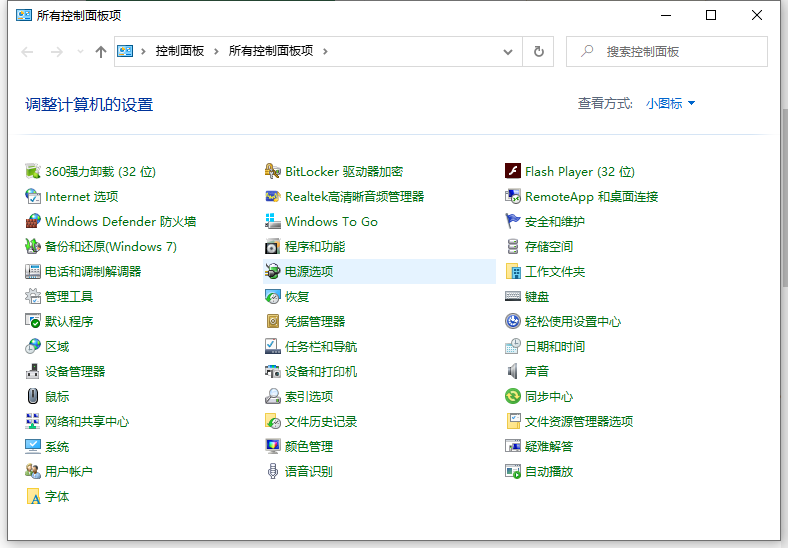Click the back navigation arrow
The width and height of the screenshot is (788, 548).
pyautogui.click(x=27, y=52)
